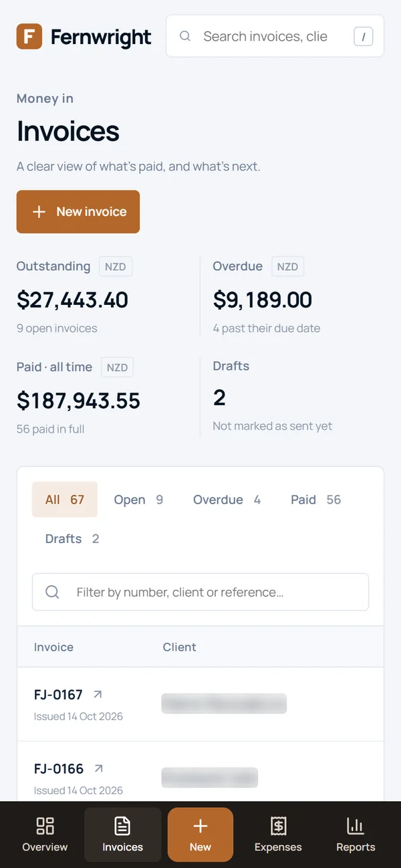The height and width of the screenshot is (868, 401).
Task: Switch to the Open 9 tab
Action: 138,500
